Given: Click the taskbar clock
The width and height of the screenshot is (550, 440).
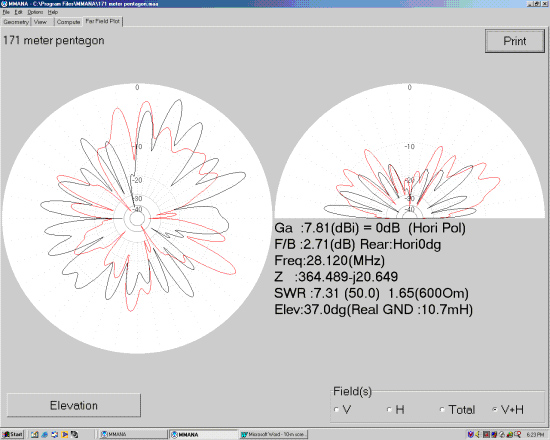Looking at the screenshot, I should (536, 434).
